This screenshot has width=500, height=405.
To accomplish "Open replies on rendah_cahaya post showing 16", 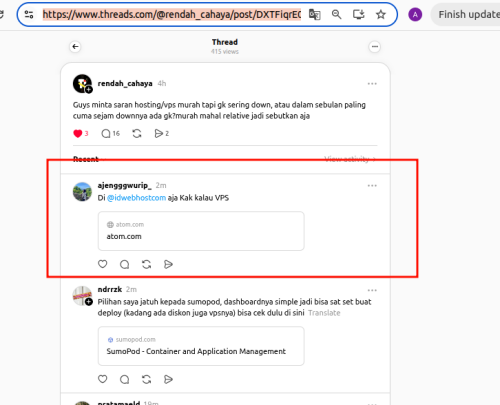I will coord(110,134).
